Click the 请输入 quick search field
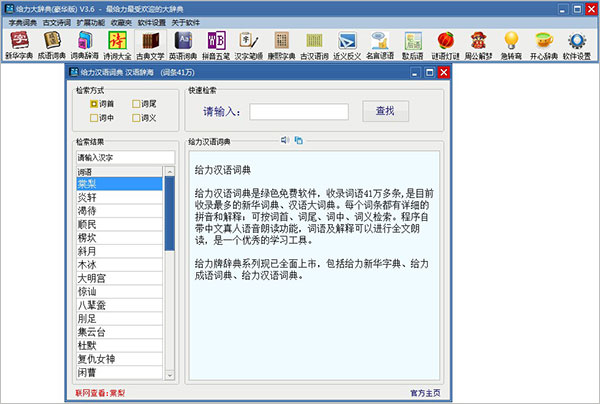 [299, 112]
